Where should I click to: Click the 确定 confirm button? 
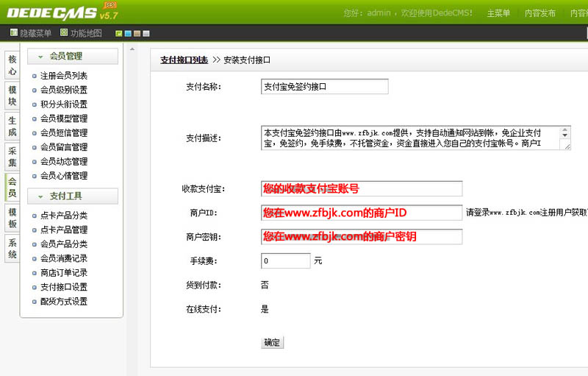click(272, 342)
